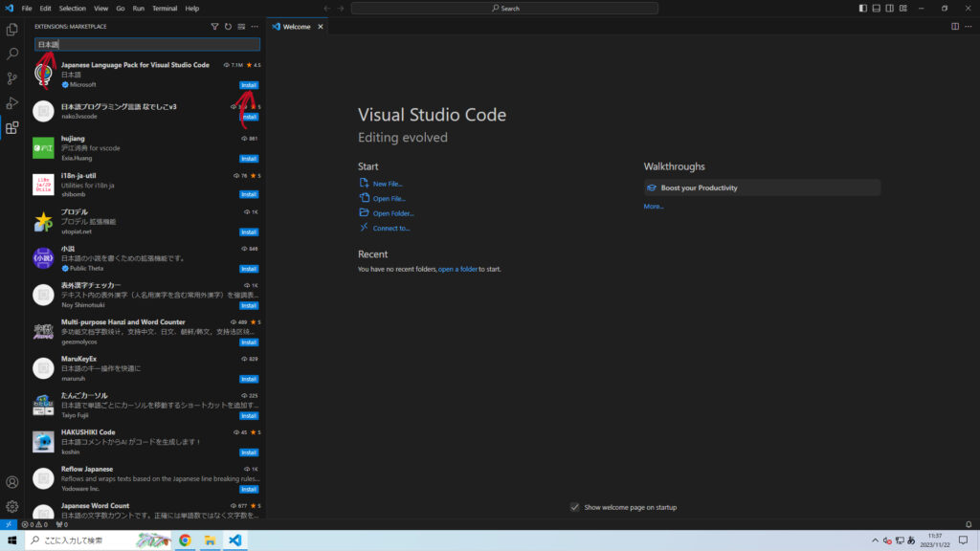Split the editor right
The height and width of the screenshot is (551, 980).
click(955, 27)
